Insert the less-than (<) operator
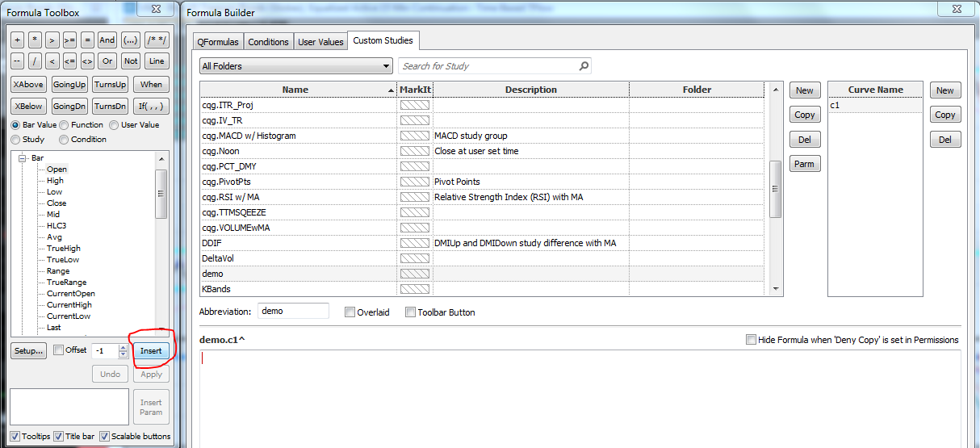980x448 pixels. [52, 61]
